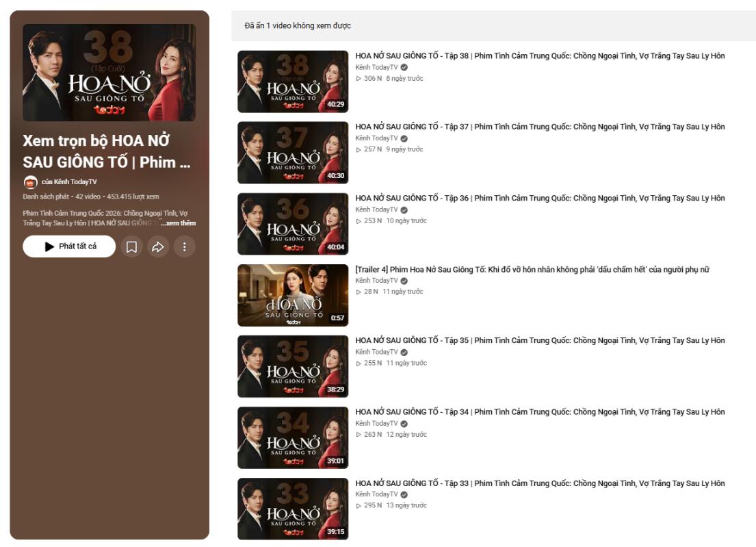Click the large playlist cover thumbnail
This screenshot has height=547, width=756.
[109, 73]
